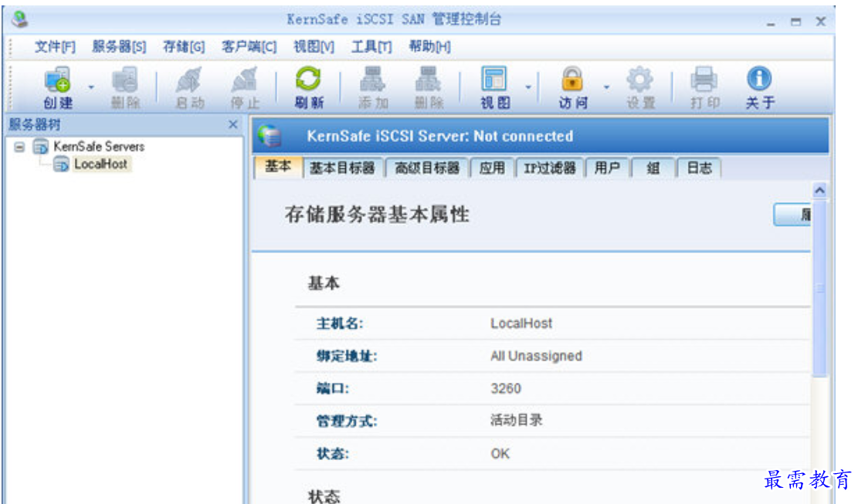The height and width of the screenshot is (504, 858).
Task: Click the partially visible button beside 存储服务器基本属性
Action: [792, 215]
